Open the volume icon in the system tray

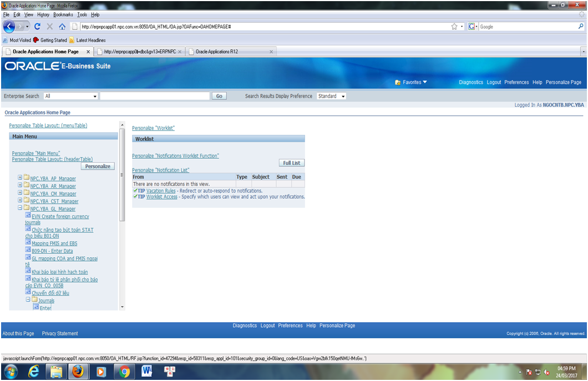pos(547,372)
